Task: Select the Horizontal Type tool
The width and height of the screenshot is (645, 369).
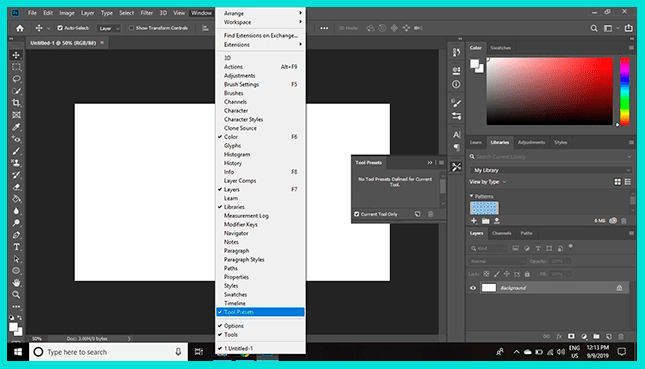Action: click(x=16, y=247)
